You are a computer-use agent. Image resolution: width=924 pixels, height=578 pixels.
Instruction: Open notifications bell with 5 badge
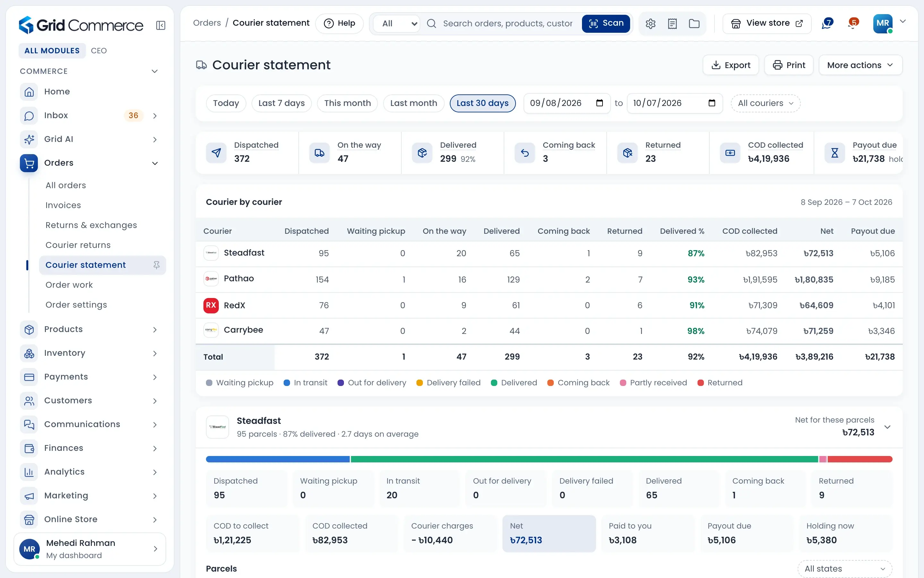[853, 23]
